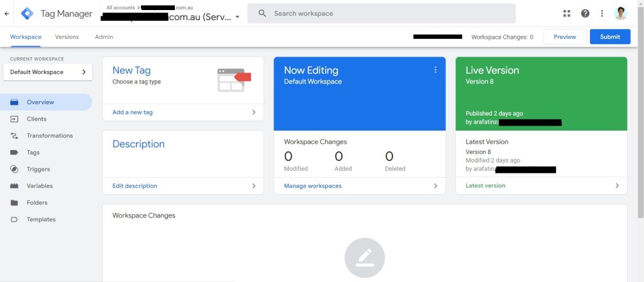Viewport: 644px width, 282px height.
Task: Switch to the Workspace tab
Action: [x=25, y=37]
